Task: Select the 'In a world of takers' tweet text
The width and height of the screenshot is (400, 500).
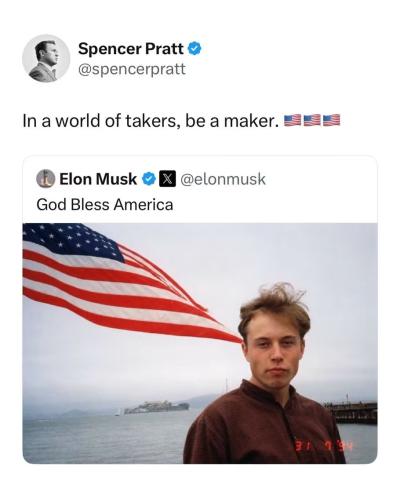Action: [x=151, y=120]
